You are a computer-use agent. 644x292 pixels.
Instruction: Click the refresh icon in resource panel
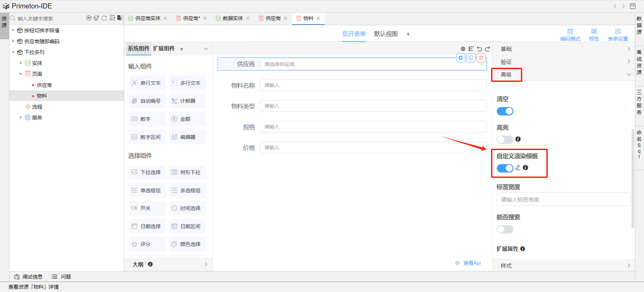[104, 18]
